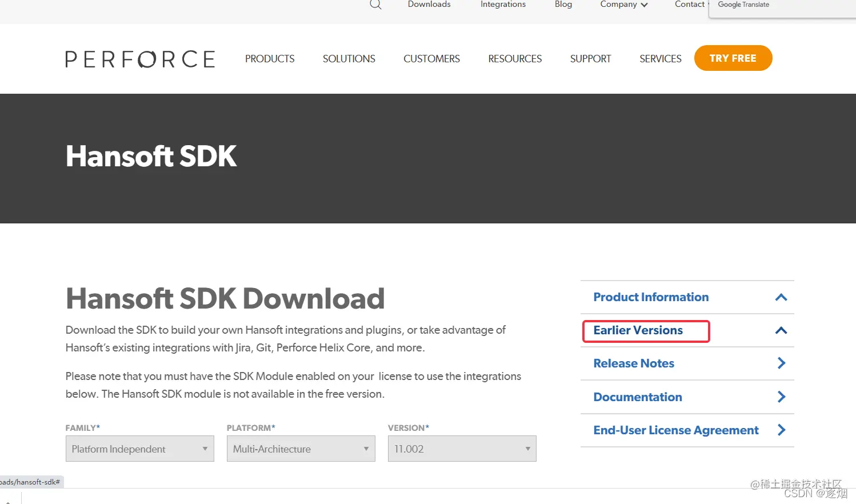856x504 pixels.
Task: Click the Hansoft SDK banner title
Action: coord(151,156)
